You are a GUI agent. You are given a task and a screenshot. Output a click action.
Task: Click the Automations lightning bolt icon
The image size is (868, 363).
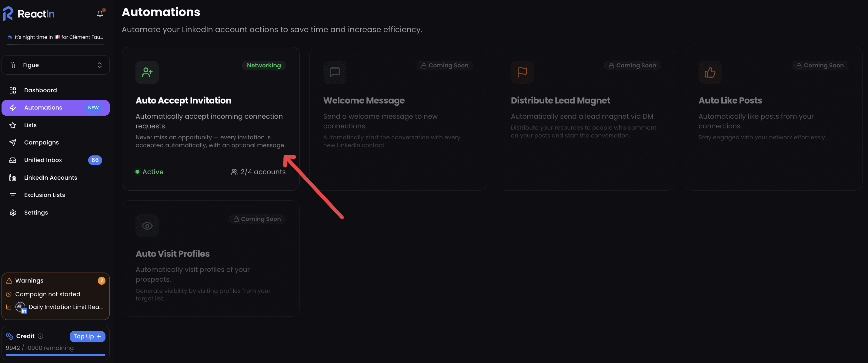pyautogui.click(x=13, y=108)
